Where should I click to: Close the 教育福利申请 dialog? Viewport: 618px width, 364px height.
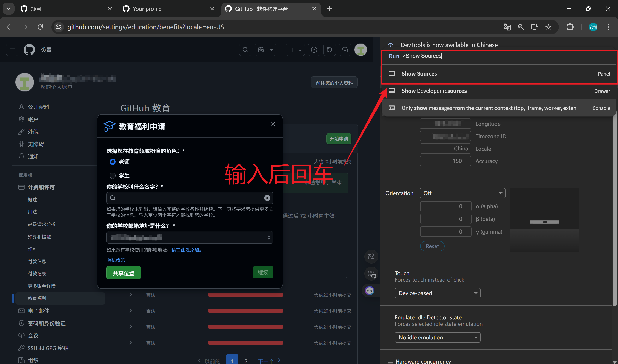(273, 124)
